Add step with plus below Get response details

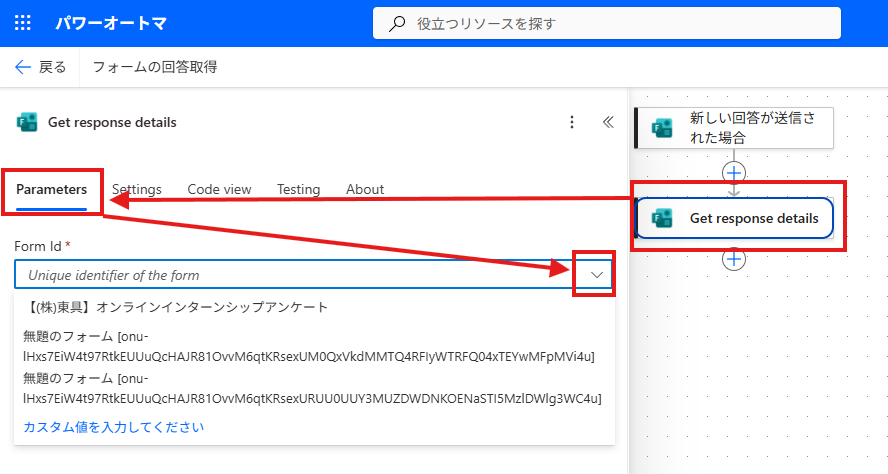[734, 259]
